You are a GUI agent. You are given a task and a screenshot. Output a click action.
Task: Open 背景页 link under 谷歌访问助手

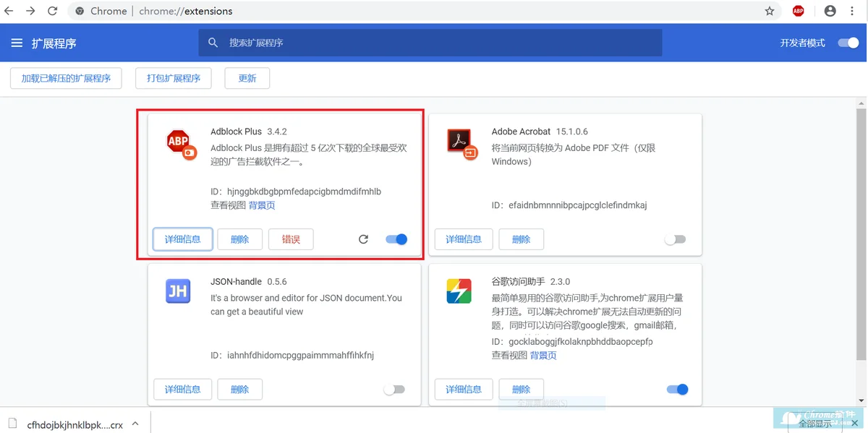[x=543, y=355]
